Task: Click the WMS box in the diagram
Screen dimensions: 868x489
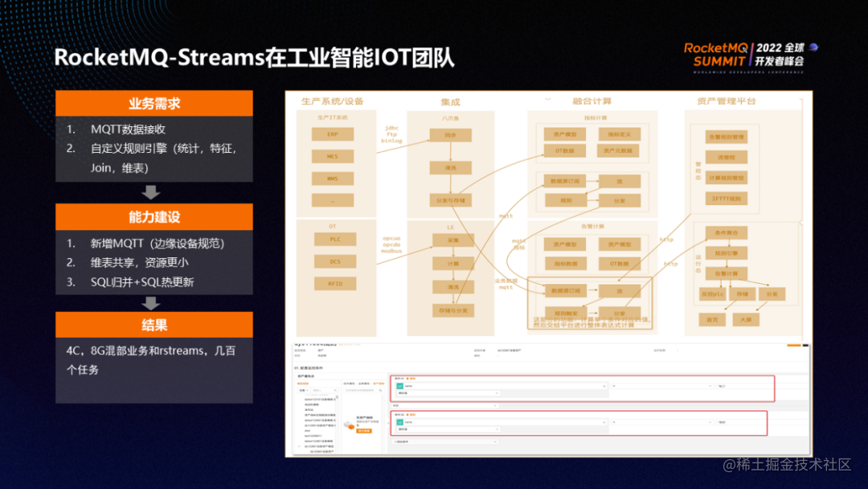Action: click(332, 179)
